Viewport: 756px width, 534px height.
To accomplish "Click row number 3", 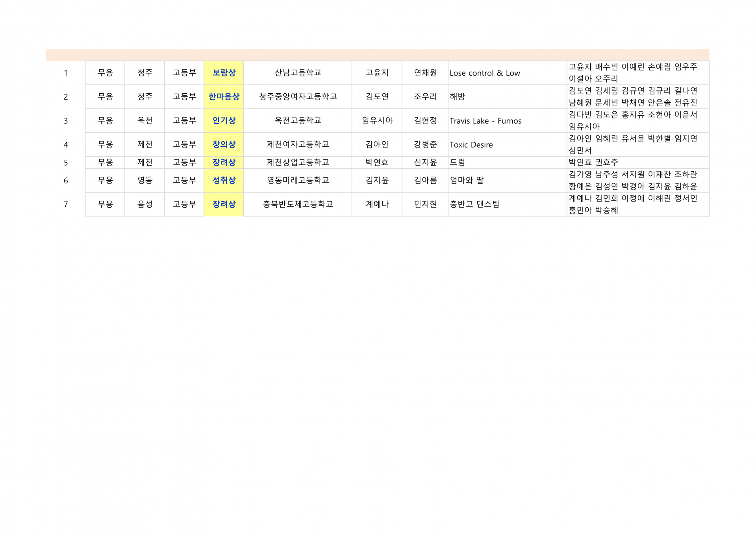I will 66,121.
